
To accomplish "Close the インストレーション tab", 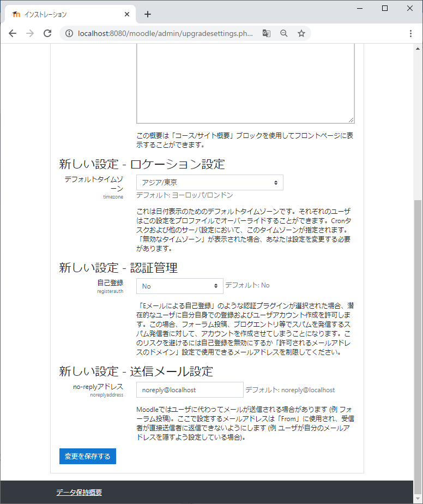I will (x=127, y=14).
